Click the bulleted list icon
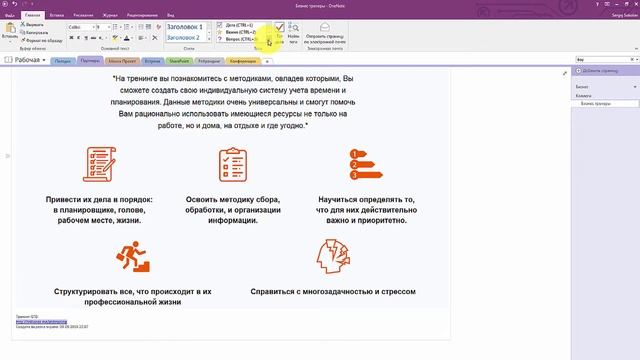This screenshot has height=360, width=640. pos(115,27)
